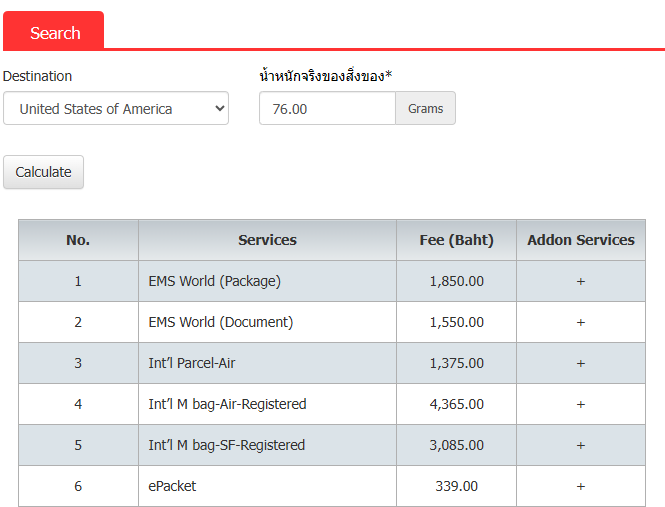Click the 339.00 fee for ePacket
This screenshot has width=665, height=507.
[x=456, y=486]
